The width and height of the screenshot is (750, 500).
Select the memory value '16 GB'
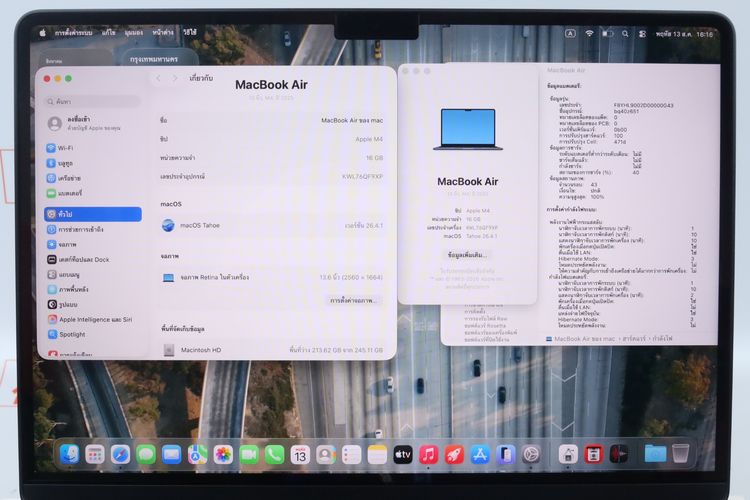point(375,158)
